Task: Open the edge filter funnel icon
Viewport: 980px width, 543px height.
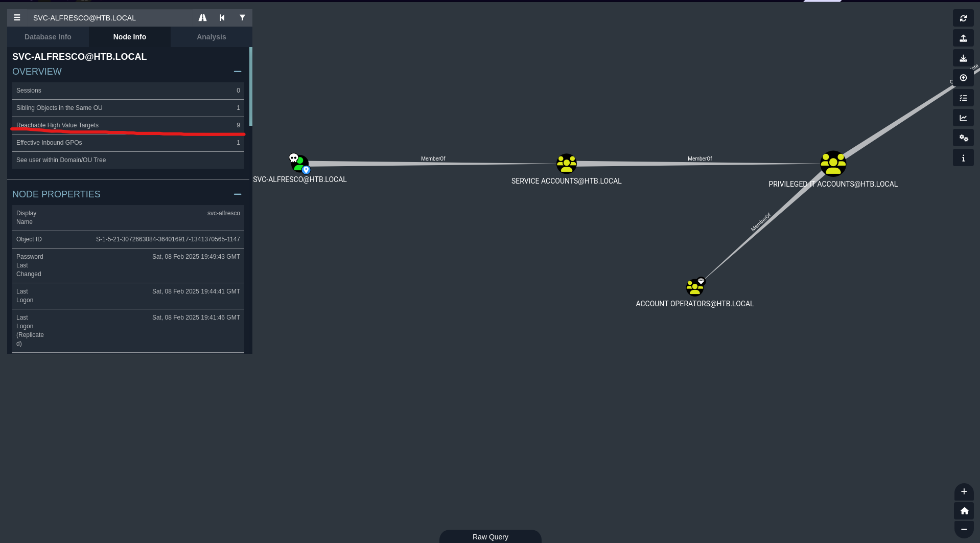Action: pos(242,18)
